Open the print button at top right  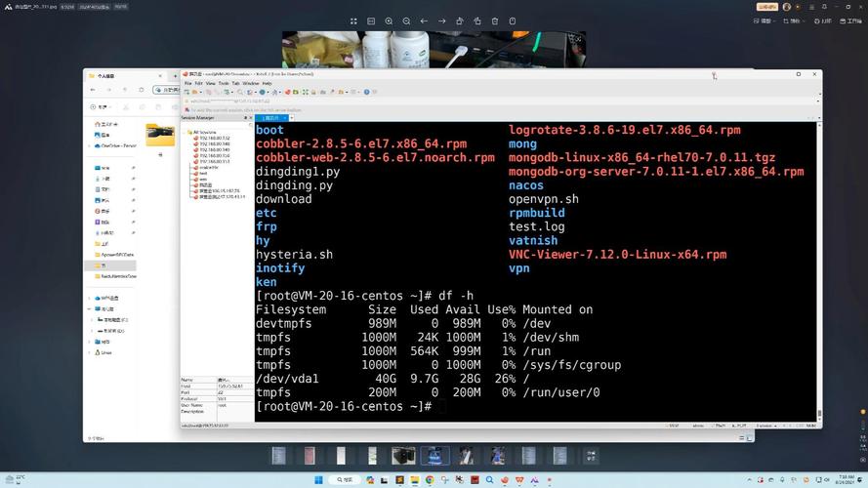[x=823, y=20]
